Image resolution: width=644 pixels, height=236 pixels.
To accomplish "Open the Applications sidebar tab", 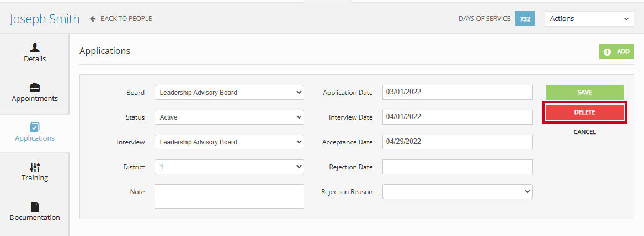I will point(35,133).
